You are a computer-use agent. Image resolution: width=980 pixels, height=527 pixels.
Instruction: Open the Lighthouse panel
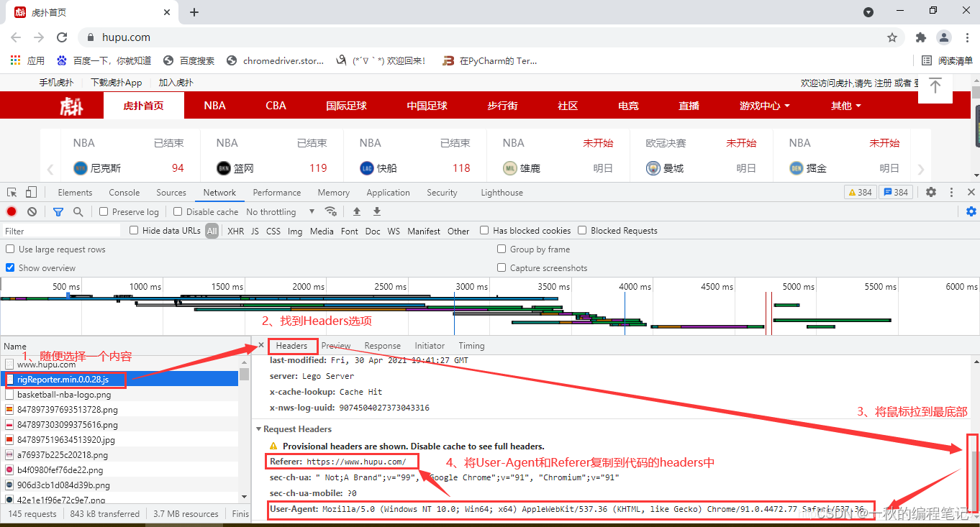[502, 192]
